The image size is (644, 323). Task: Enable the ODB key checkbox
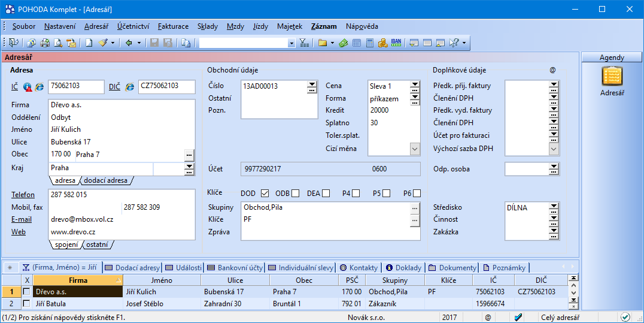(x=296, y=193)
